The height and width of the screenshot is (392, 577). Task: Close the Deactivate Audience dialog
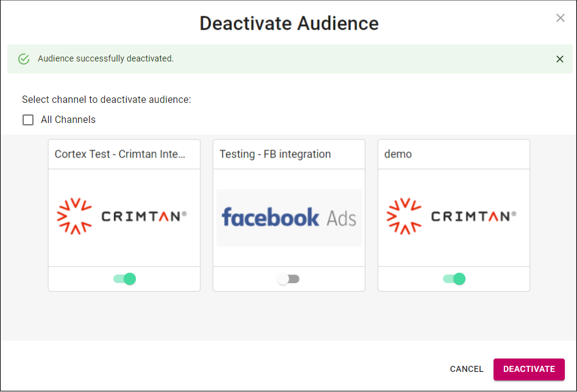click(x=560, y=18)
